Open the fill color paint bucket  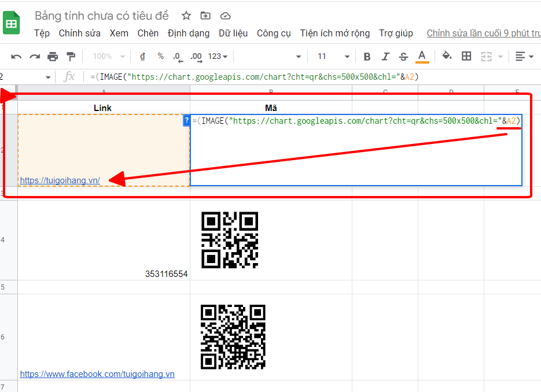point(446,56)
